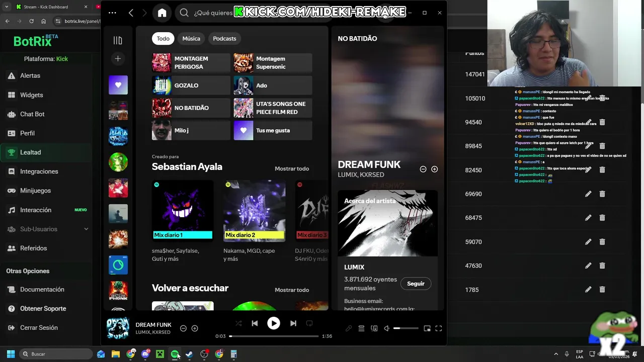This screenshot has width=644, height=362.
Task: Open Mix diario 3 cover
Action: tap(312, 210)
